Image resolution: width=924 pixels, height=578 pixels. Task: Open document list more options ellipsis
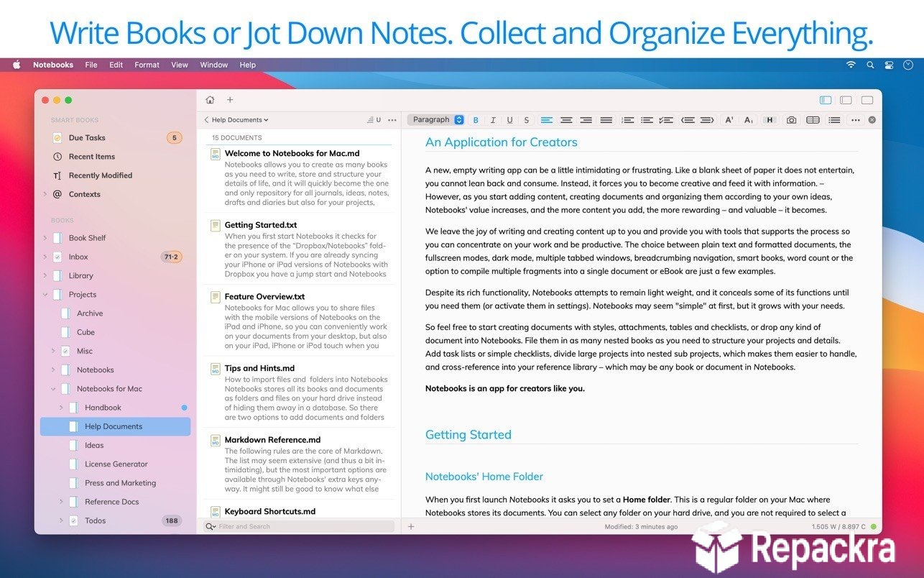pyautogui.click(x=392, y=120)
